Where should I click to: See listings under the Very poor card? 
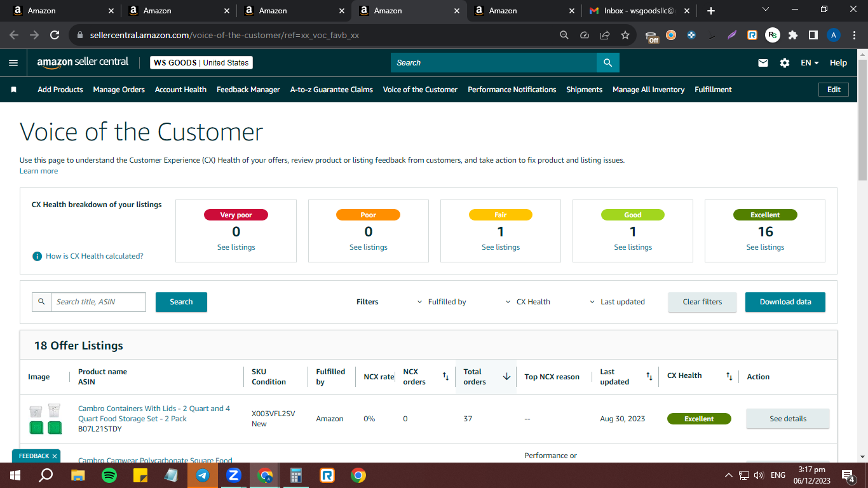pos(236,247)
